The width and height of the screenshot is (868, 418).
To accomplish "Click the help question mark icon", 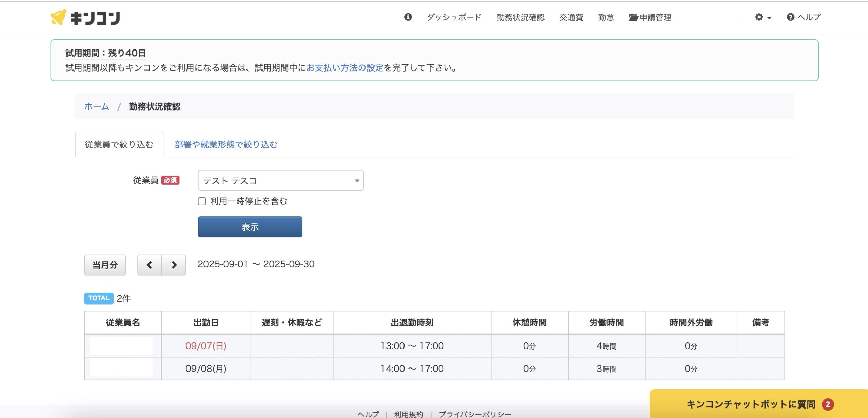I will tap(790, 17).
